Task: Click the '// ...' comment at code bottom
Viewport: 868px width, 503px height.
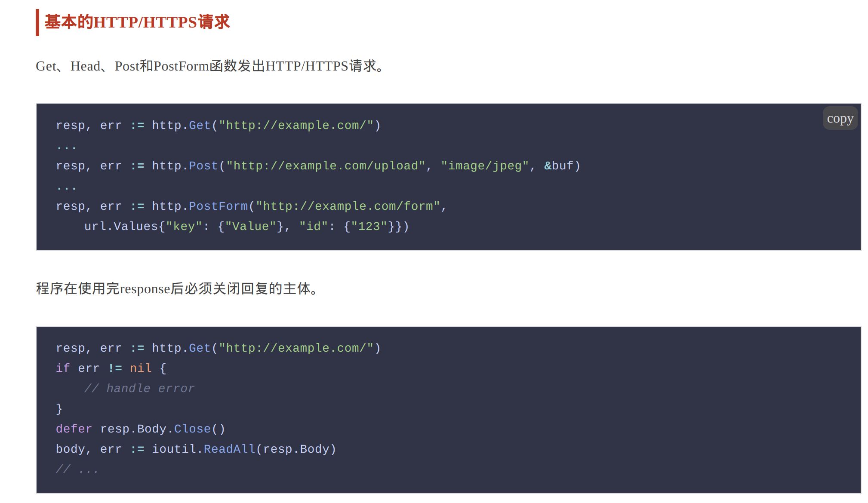Action: tap(77, 469)
